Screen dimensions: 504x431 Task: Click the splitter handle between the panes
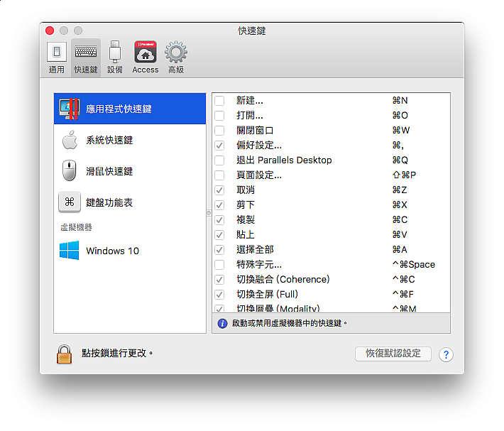(209, 213)
